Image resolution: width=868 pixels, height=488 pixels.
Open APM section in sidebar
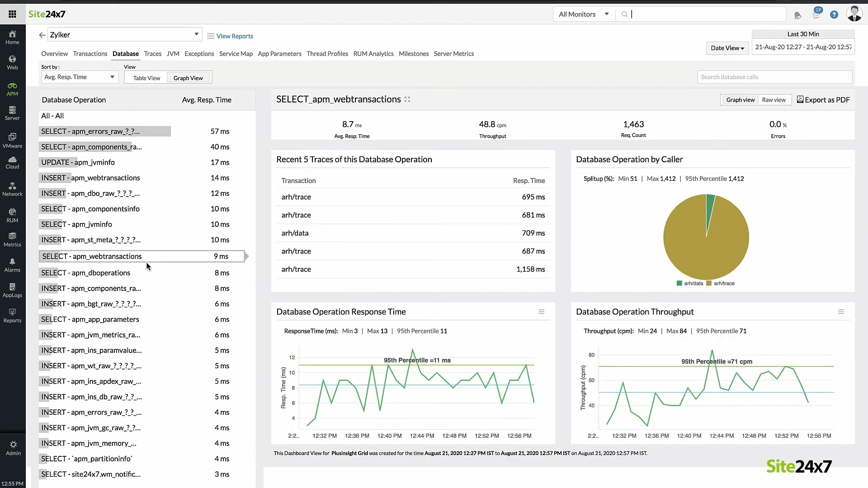pyautogui.click(x=12, y=89)
